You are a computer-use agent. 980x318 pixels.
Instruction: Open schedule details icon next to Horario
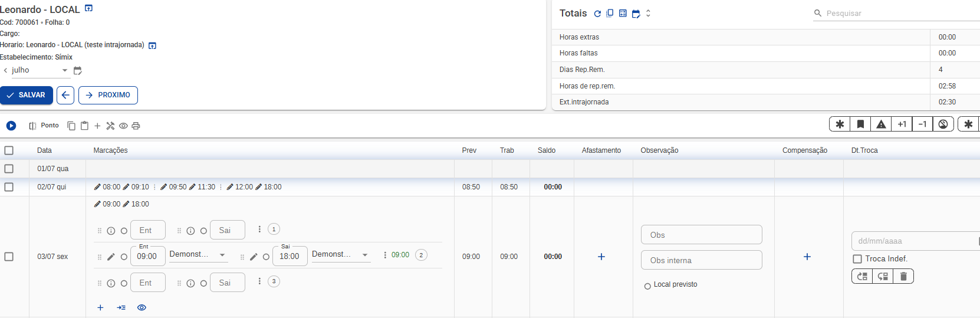coord(152,45)
